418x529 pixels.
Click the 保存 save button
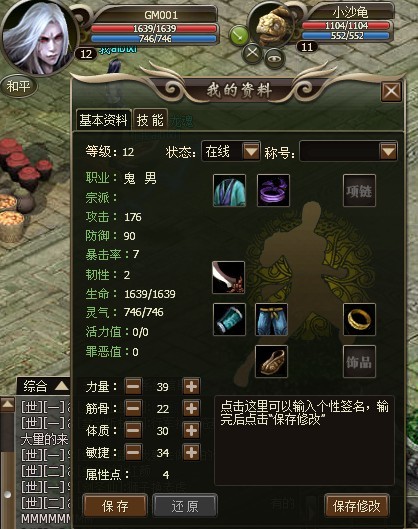[x=115, y=506]
